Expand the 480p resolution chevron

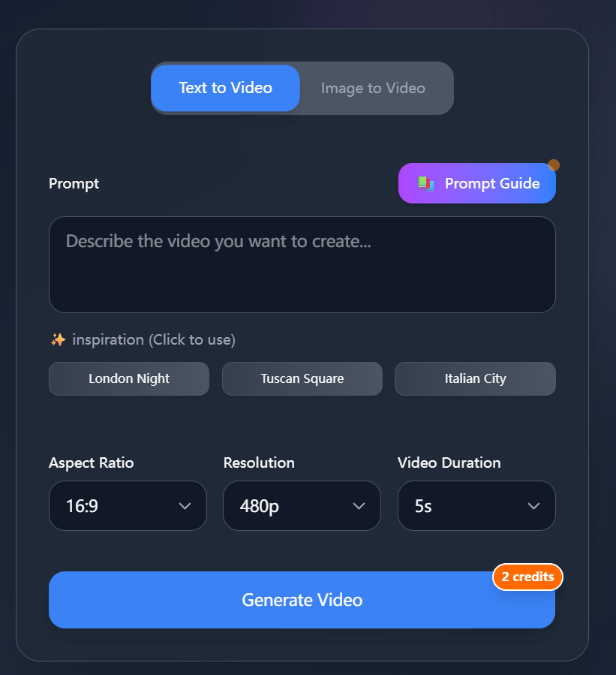click(359, 506)
